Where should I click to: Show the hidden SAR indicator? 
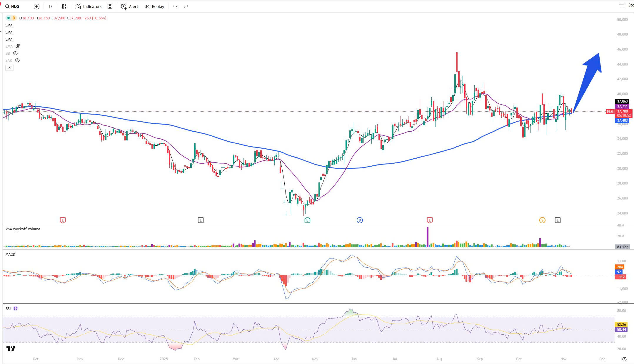17,61
